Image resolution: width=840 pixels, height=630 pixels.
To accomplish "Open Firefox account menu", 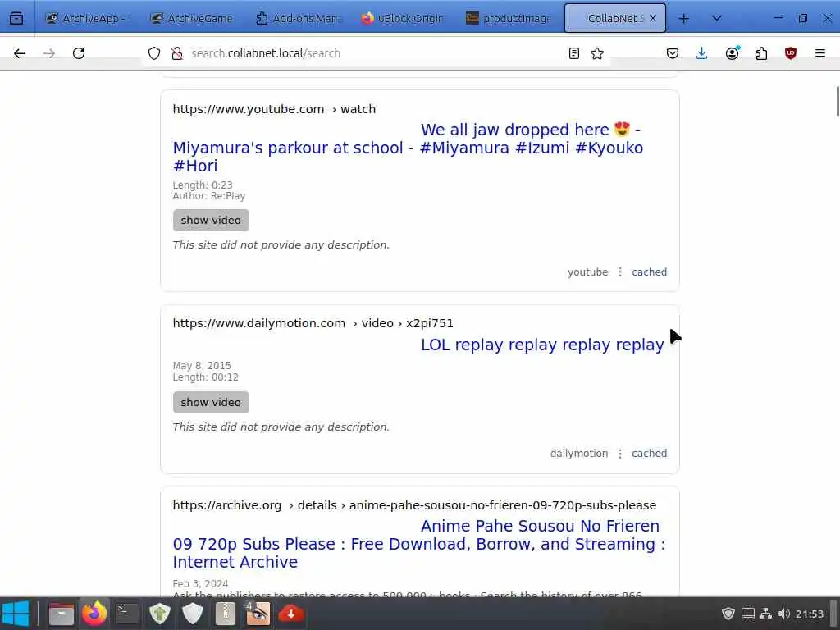I will coord(732,53).
